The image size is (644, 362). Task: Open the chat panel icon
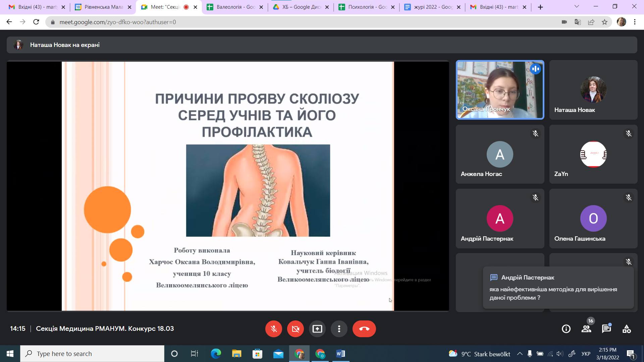click(606, 329)
